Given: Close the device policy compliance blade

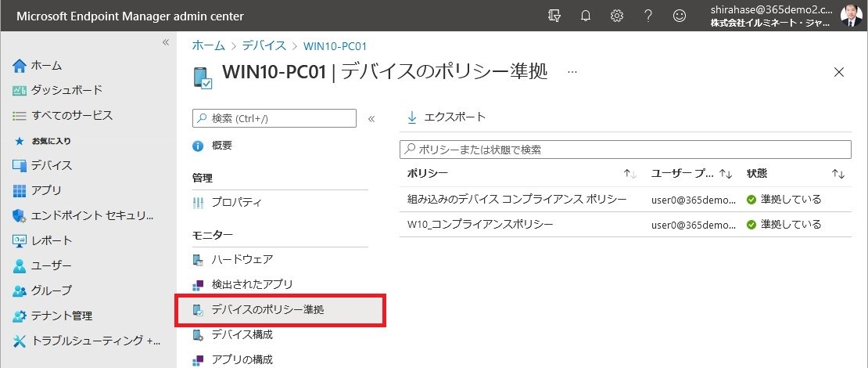Looking at the screenshot, I should 839,72.
